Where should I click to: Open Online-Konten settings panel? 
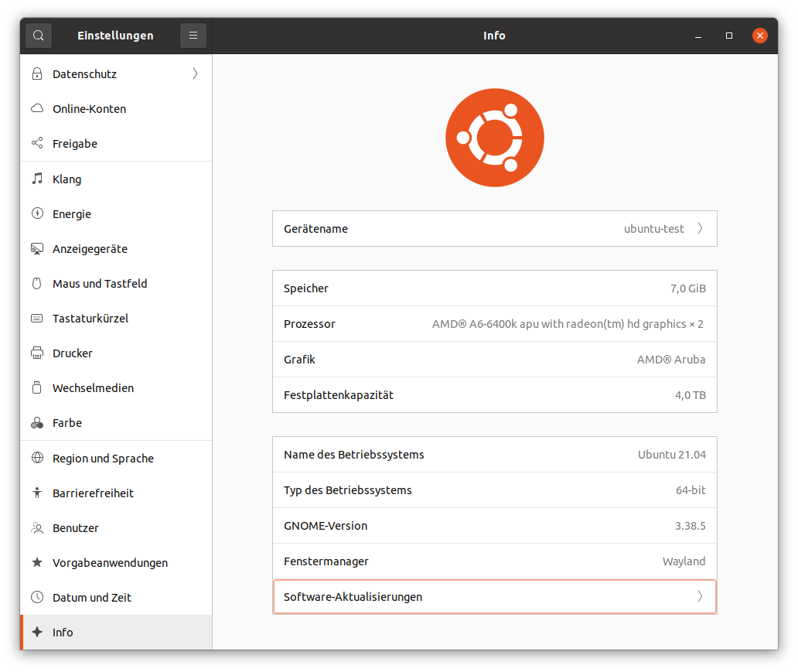tap(116, 108)
